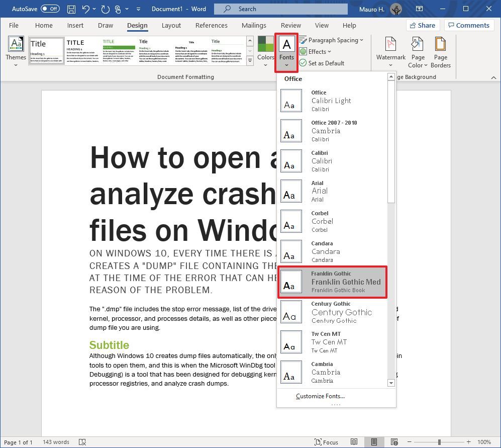Click the Save icon
This screenshot has width=501, height=448.
coord(71,9)
